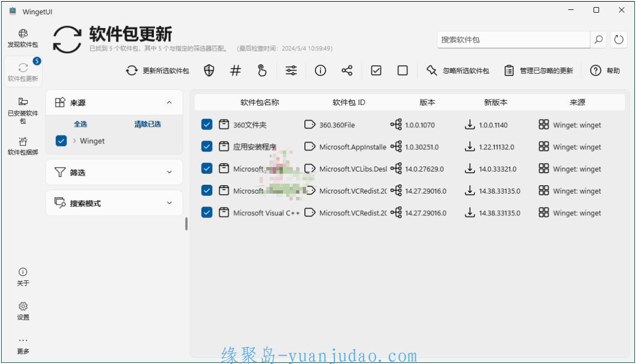
Task: Sort by new version (新版本) column
Action: click(495, 102)
